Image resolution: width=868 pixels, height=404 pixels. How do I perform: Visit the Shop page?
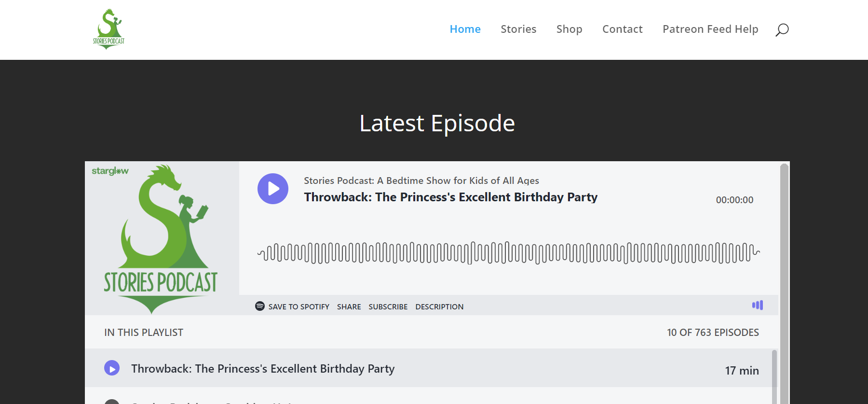point(569,29)
